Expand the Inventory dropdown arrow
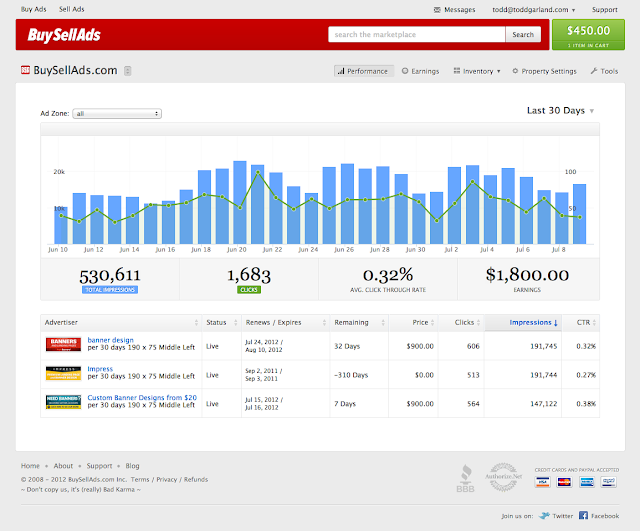The image size is (640, 531). pyautogui.click(x=498, y=71)
